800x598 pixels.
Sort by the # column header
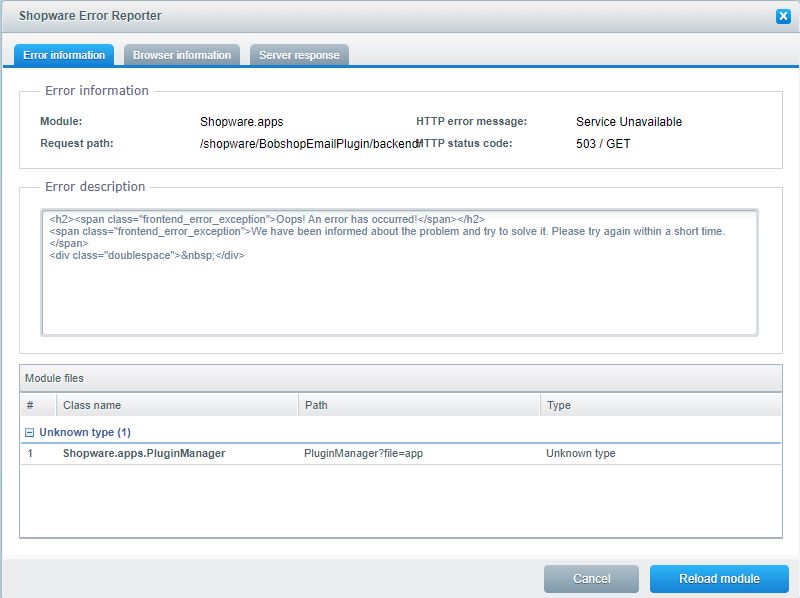38,405
